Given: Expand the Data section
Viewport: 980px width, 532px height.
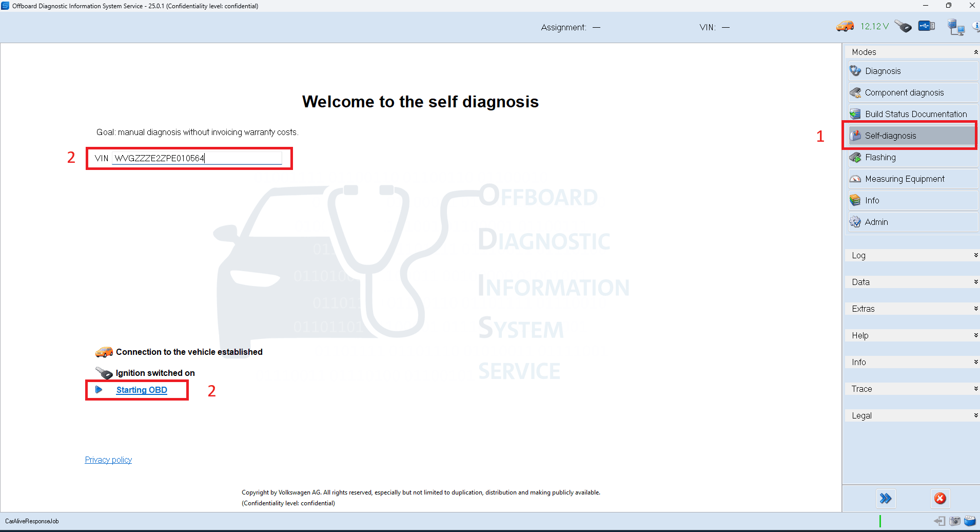Looking at the screenshot, I should point(912,282).
